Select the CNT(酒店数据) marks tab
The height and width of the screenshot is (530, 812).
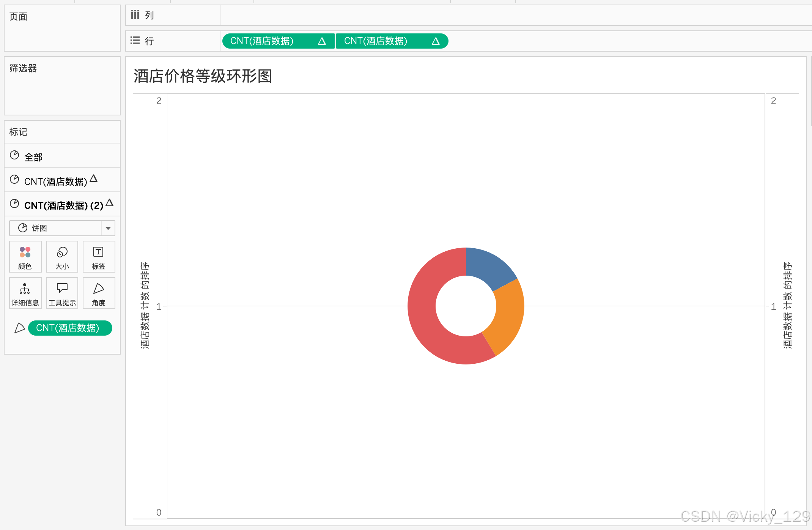(55, 181)
